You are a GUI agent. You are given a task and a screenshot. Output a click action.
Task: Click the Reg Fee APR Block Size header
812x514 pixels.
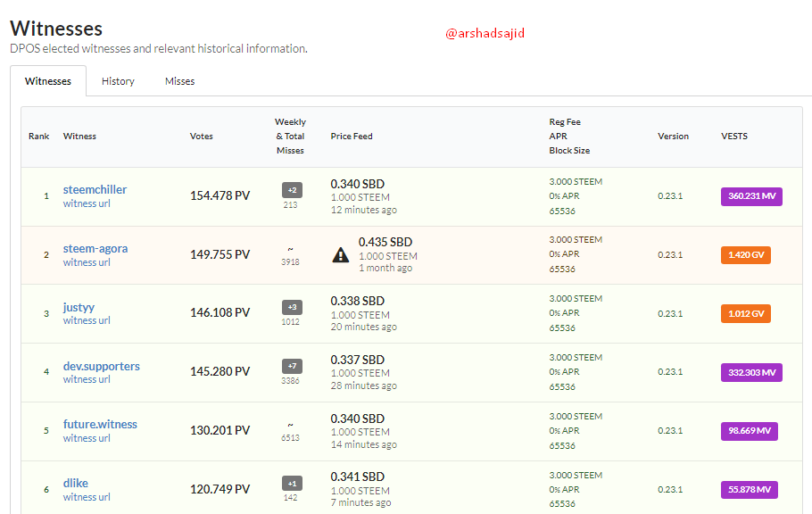pos(569,137)
